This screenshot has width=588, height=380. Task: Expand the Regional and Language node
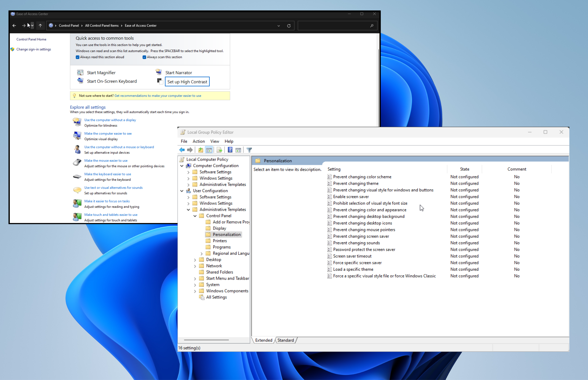click(202, 254)
